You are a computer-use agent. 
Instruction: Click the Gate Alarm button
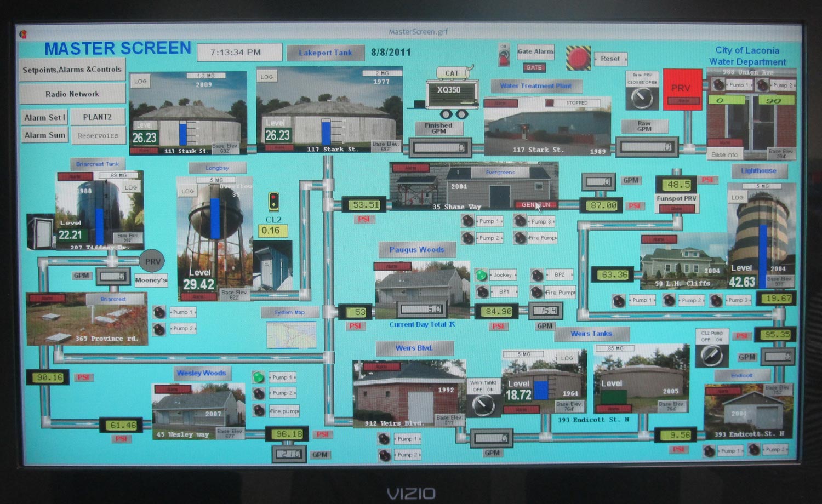click(535, 51)
